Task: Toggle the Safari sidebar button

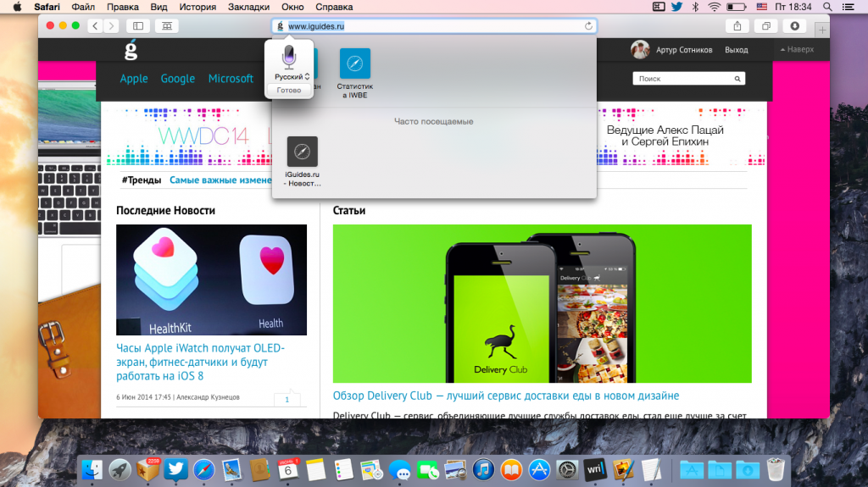Action: click(x=138, y=26)
